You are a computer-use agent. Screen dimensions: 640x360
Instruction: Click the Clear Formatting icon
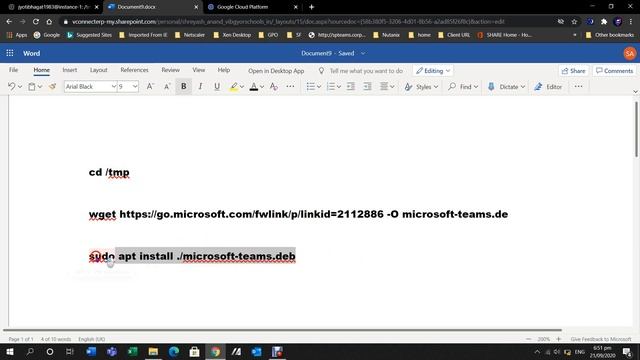273,87
